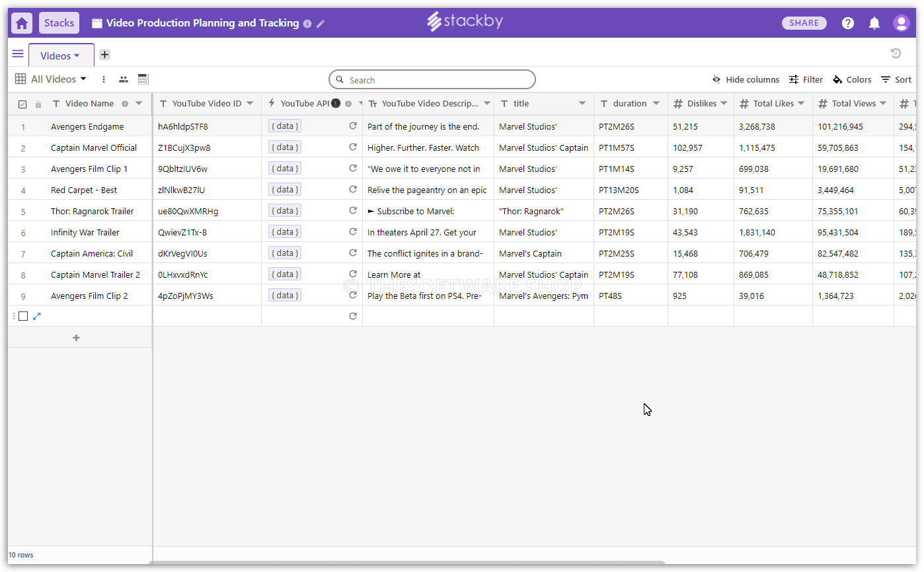Screen dimensions: 924x572
Task: Select duration cell PT13M20S
Action: (x=631, y=190)
